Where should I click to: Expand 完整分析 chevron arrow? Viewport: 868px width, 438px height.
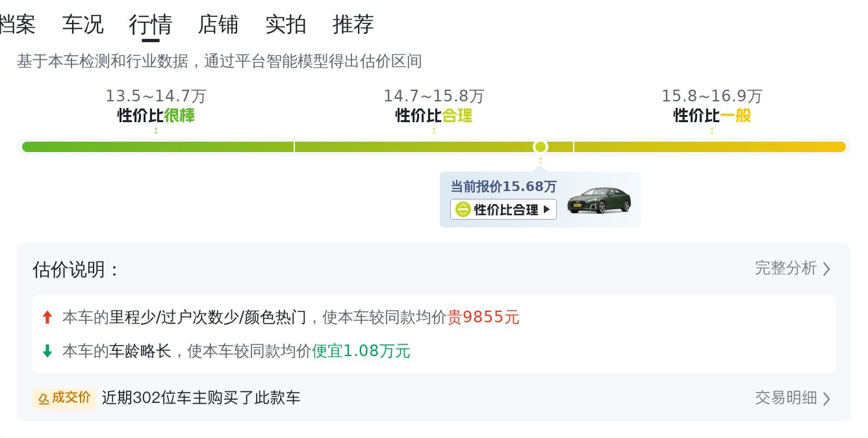(x=826, y=268)
